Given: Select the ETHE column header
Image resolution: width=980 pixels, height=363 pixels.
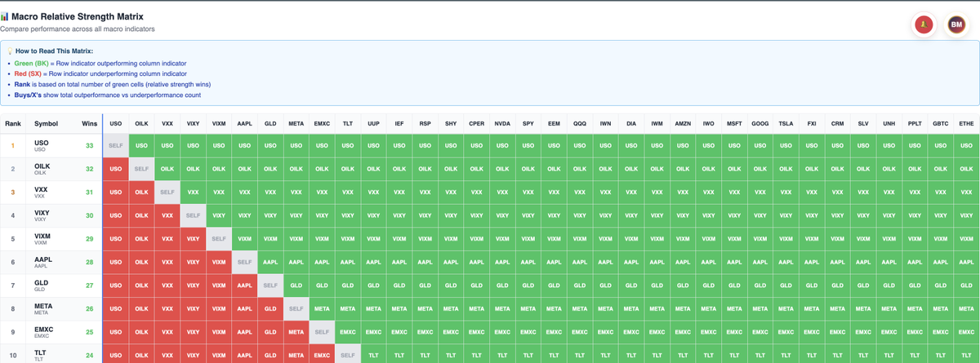Looking at the screenshot, I should pos(966,124).
